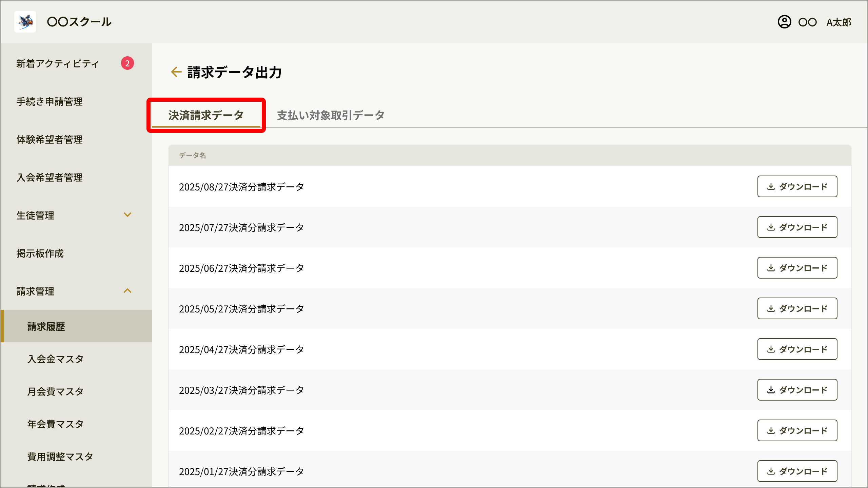Open 新着アクティビティ in the sidebar
This screenshot has height=488, width=868.
(58, 63)
